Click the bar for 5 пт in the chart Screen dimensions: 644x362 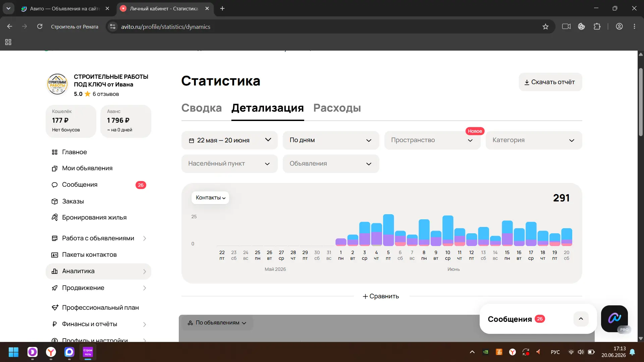(388, 230)
